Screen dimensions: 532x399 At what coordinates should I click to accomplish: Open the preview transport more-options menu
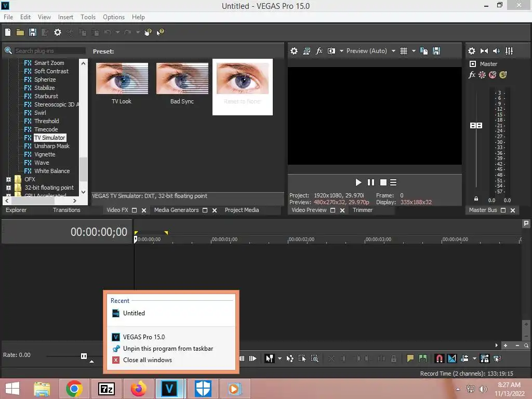[x=393, y=182]
